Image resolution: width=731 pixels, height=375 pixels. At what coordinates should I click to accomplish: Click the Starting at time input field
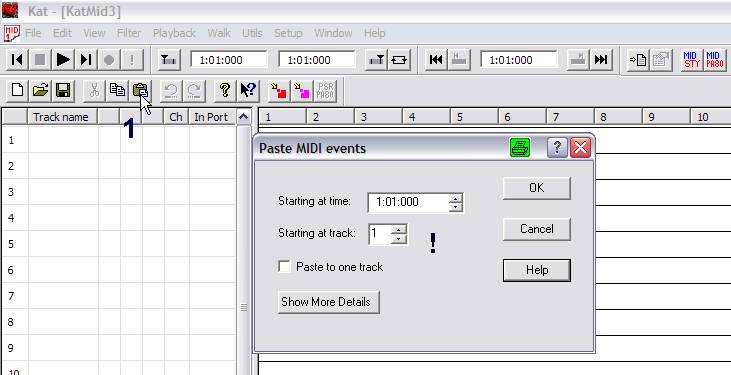(408, 202)
